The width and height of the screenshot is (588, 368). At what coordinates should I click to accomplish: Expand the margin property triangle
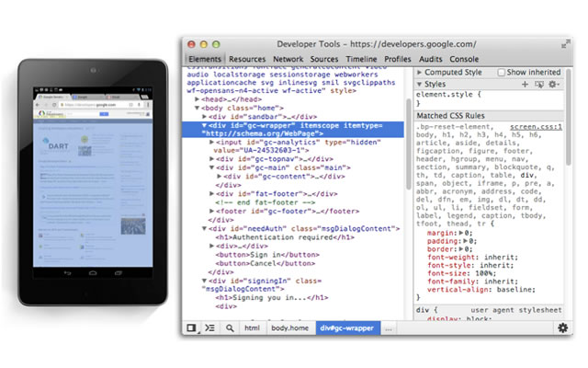click(461, 233)
